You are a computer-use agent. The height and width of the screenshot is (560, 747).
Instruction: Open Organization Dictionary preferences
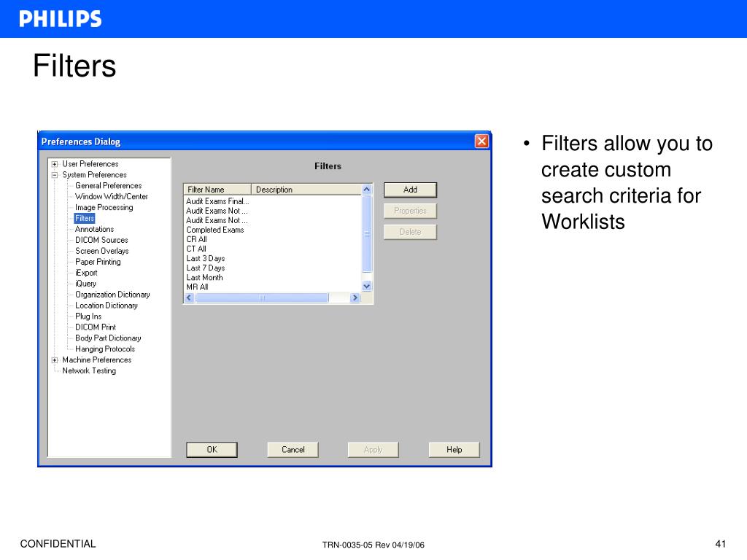112,295
